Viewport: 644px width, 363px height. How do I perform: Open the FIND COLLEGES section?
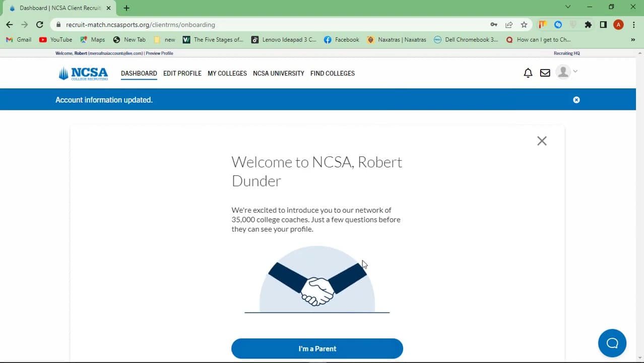tap(332, 73)
